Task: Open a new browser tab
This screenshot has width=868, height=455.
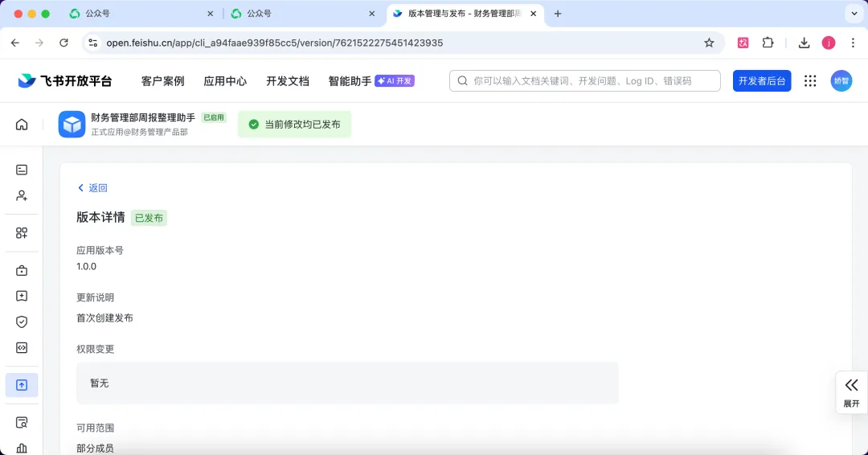Action: pyautogui.click(x=558, y=14)
